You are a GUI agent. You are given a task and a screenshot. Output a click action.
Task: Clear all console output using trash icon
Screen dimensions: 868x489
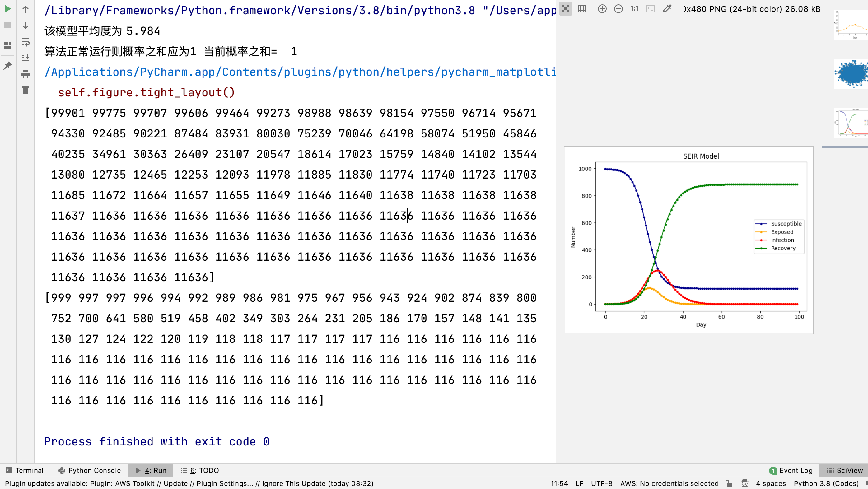tap(25, 90)
